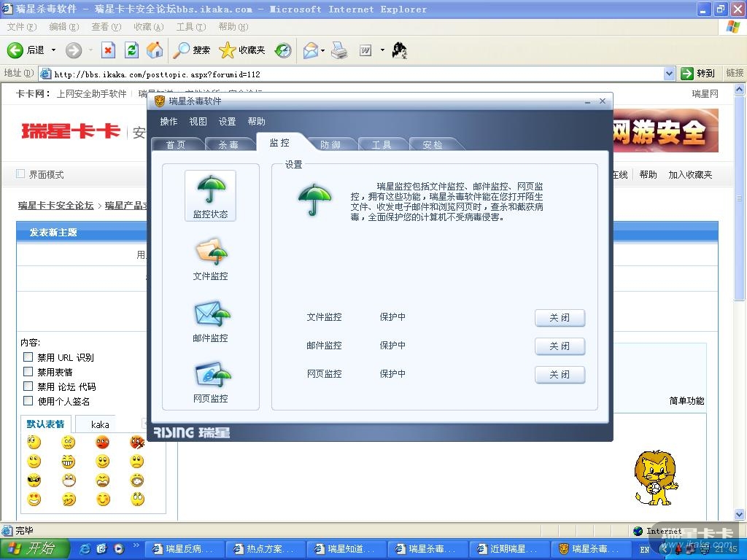This screenshot has height=560, width=747.
Task: Click the Mail envelope toolbar icon
Action: tap(310, 50)
